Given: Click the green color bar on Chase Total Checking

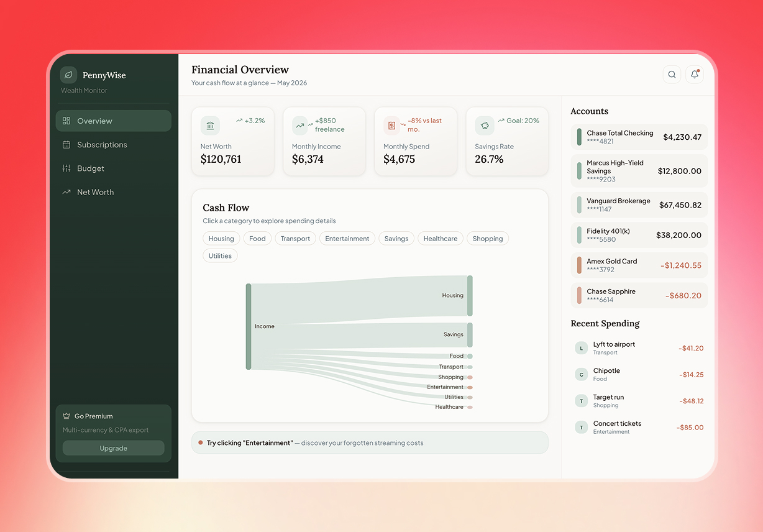Looking at the screenshot, I should [579, 137].
